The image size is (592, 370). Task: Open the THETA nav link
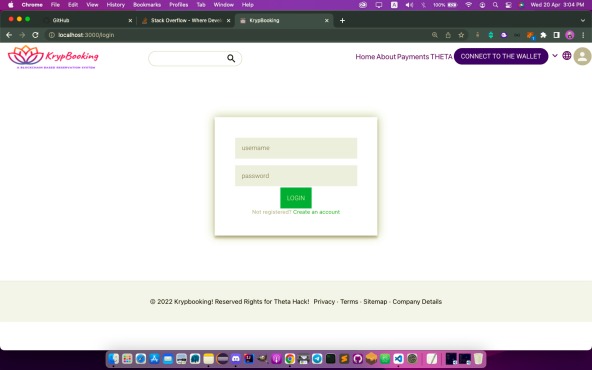coord(441,57)
